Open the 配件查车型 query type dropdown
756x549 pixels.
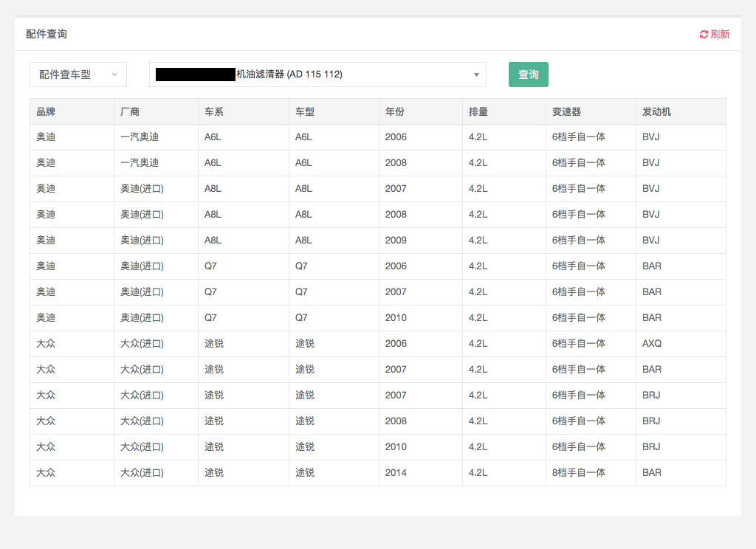coord(78,75)
